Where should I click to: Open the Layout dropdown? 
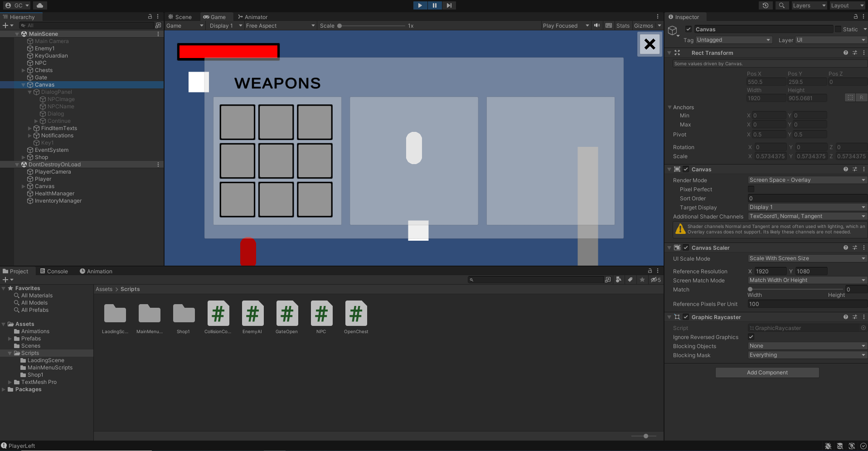tap(847, 5)
